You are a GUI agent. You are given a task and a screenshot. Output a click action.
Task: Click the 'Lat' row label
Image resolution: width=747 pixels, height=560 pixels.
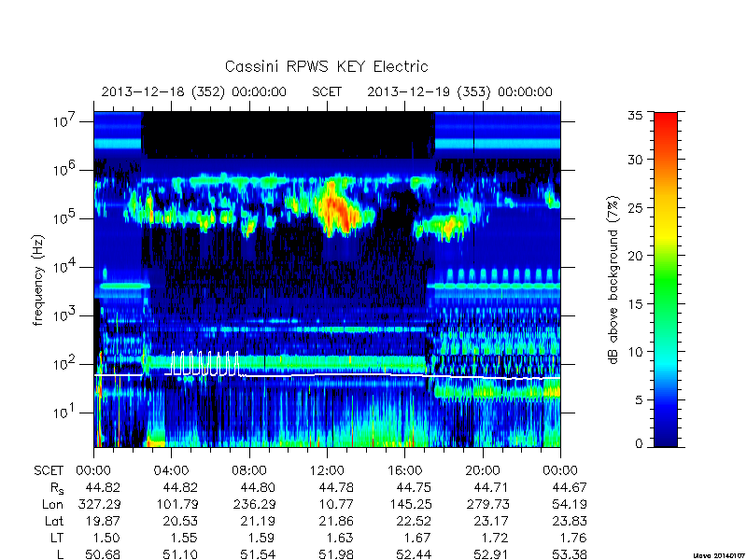[54, 521]
